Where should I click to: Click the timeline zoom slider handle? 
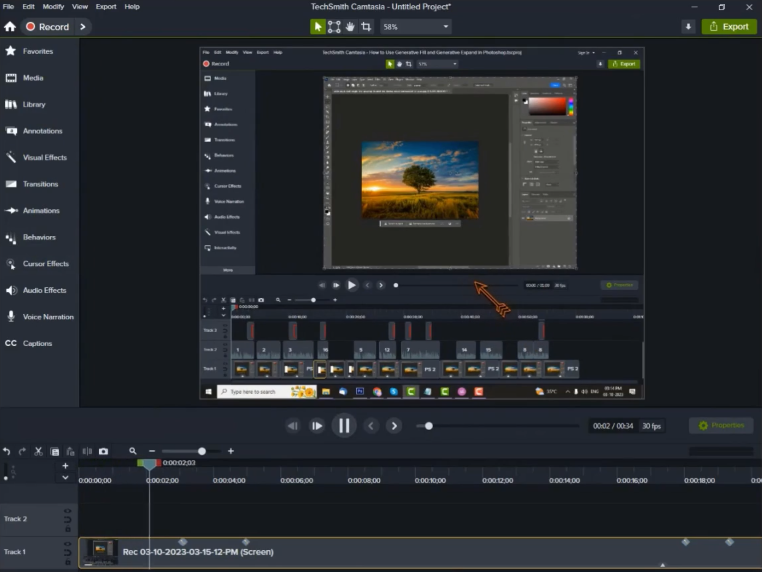pyautogui.click(x=202, y=451)
